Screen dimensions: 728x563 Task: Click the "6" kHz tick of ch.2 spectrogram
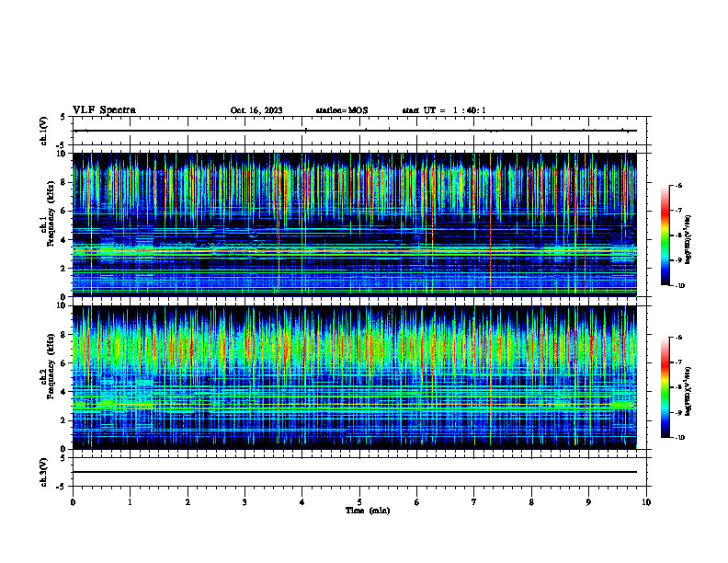click(64, 363)
